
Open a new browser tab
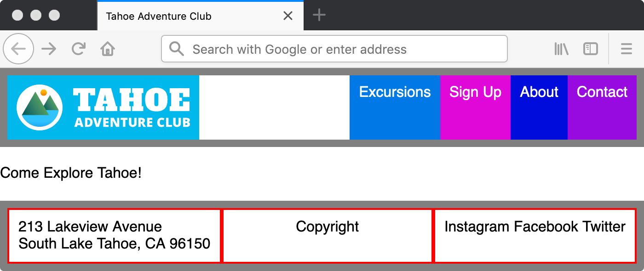pos(319,15)
